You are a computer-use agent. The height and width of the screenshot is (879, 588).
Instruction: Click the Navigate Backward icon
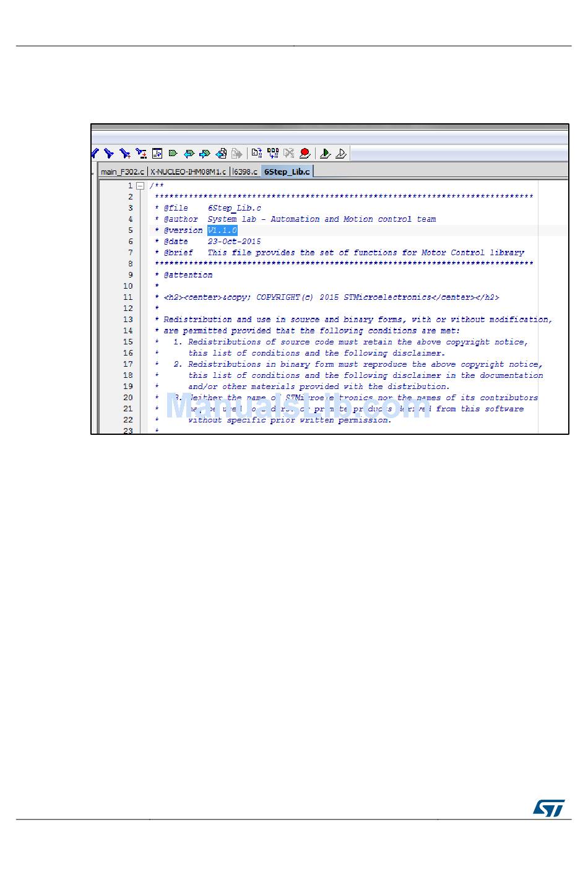pos(221,153)
